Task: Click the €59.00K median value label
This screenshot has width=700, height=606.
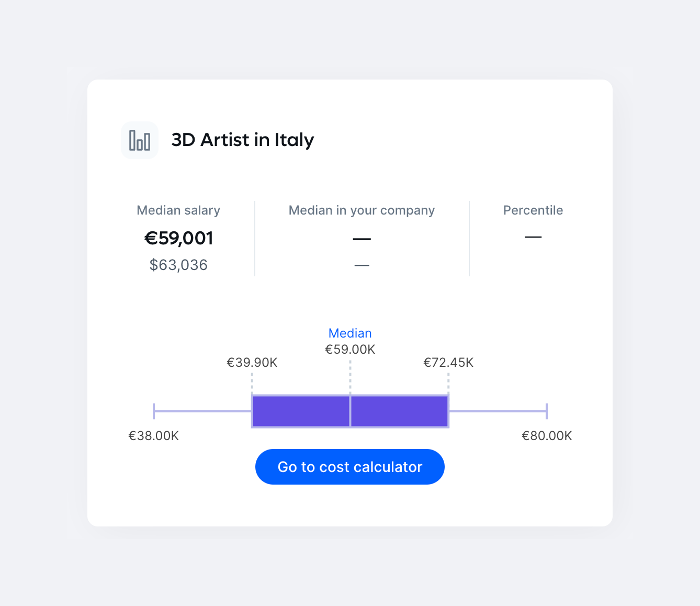Action: pyautogui.click(x=350, y=350)
